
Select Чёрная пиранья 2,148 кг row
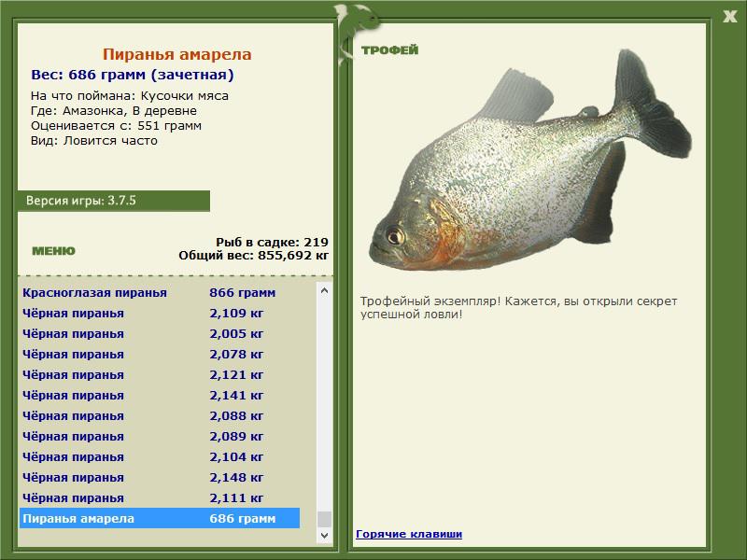pos(160,477)
